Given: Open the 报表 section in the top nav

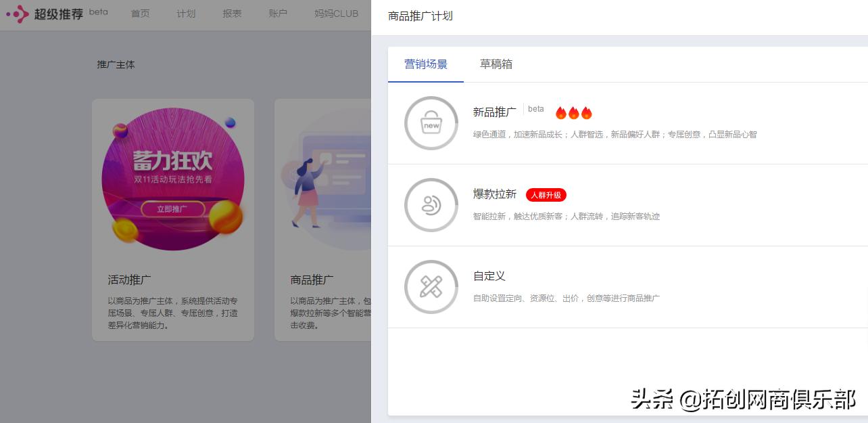Looking at the screenshot, I should coord(231,14).
